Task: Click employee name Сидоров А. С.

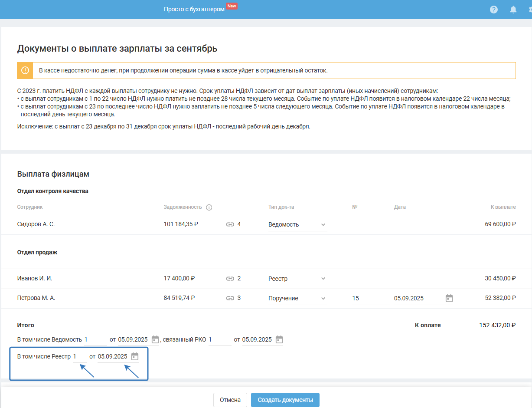Action: (x=36, y=224)
